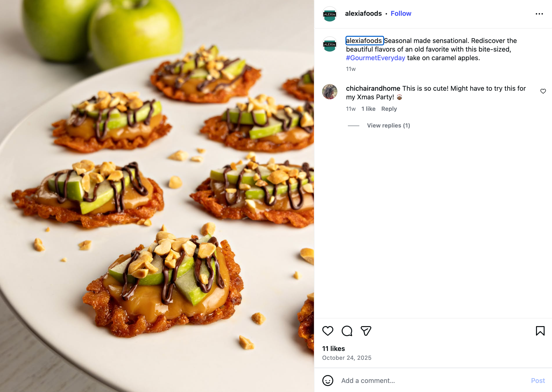
Task: View who liked via 11 likes
Action: (333, 349)
